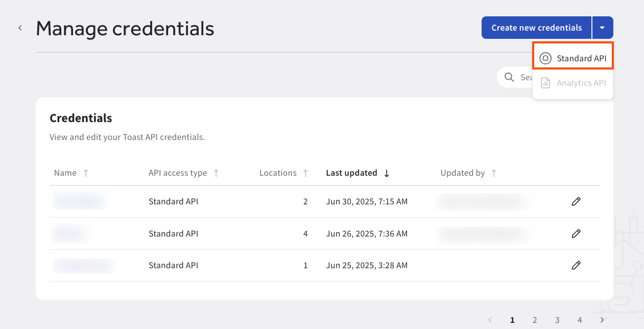
Task: Sort table by Updated by column
Action: pos(463,173)
